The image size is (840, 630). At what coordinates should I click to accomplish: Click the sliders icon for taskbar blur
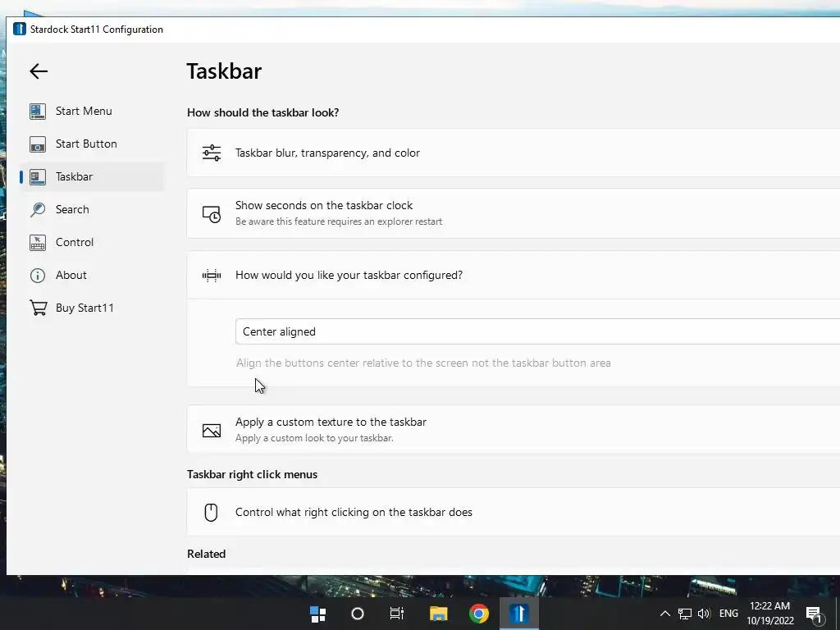point(212,153)
